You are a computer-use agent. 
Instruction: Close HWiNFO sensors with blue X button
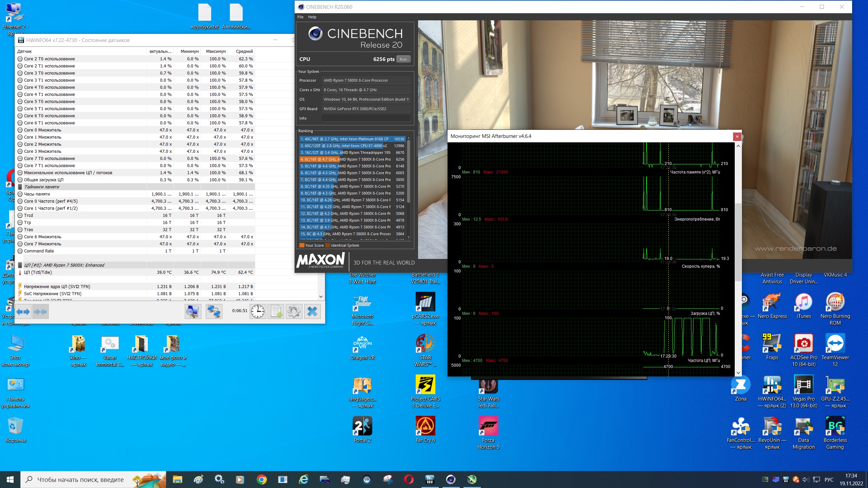coord(312,311)
